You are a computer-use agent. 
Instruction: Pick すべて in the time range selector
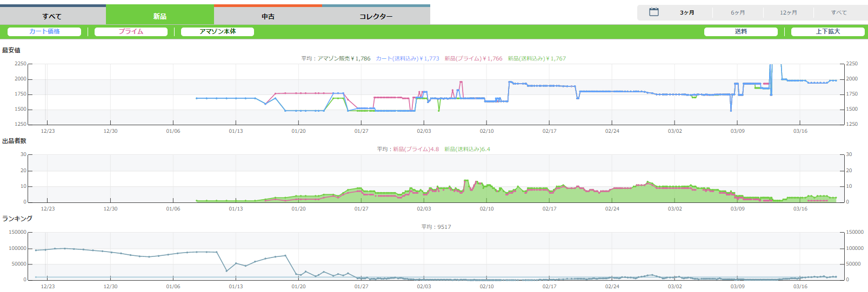point(839,12)
